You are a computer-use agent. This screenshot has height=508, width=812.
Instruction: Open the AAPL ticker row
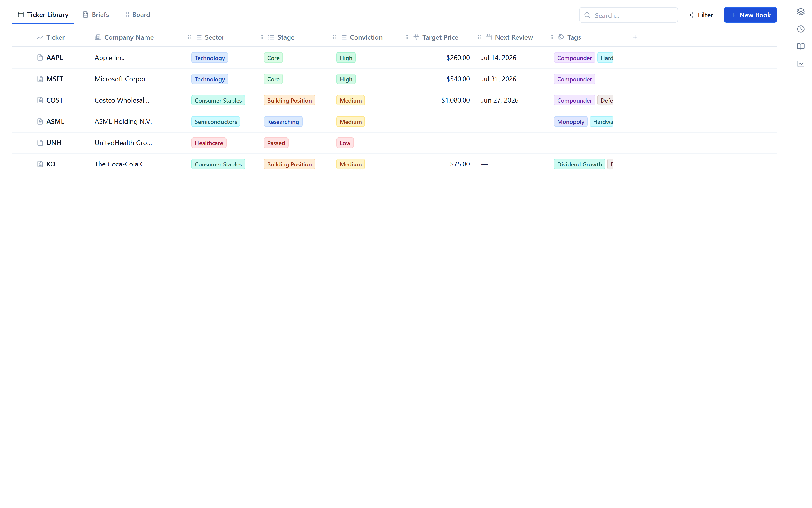coord(394,58)
